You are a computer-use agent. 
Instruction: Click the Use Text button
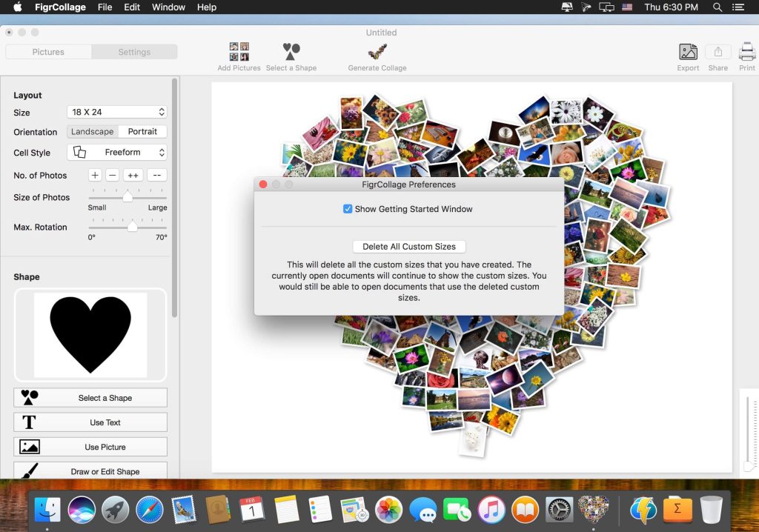[x=90, y=422]
